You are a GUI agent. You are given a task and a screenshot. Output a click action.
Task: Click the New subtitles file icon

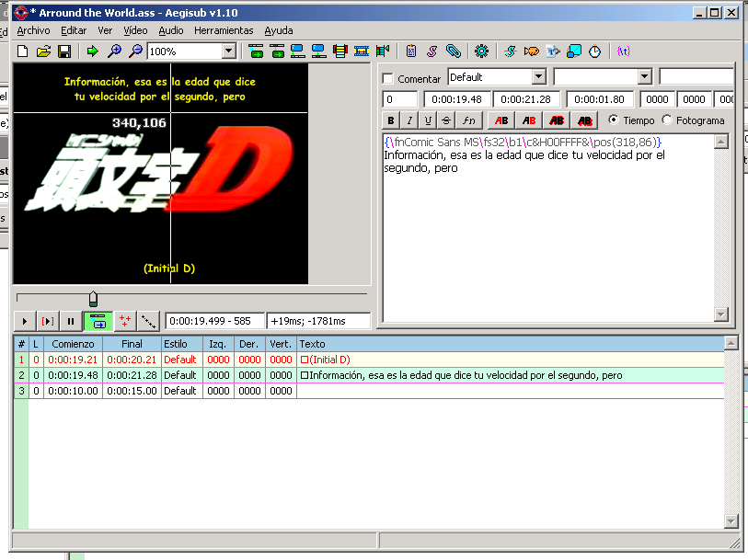pos(22,51)
